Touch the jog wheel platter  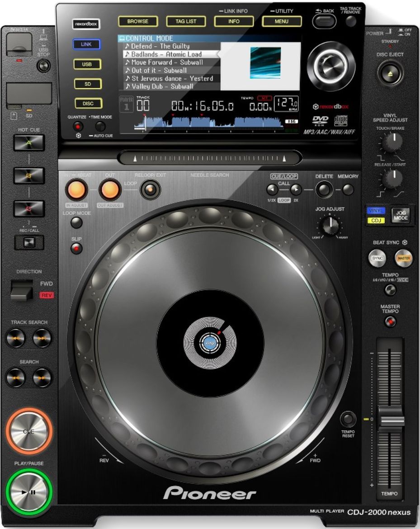click(210, 343)
